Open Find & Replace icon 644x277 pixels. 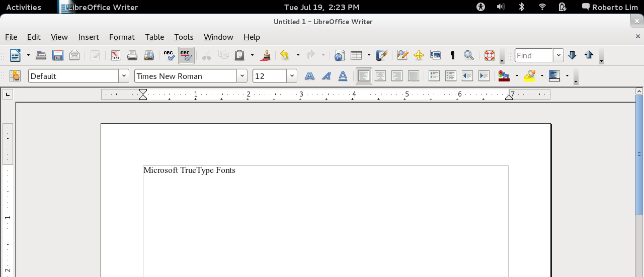tap(402, 55)
